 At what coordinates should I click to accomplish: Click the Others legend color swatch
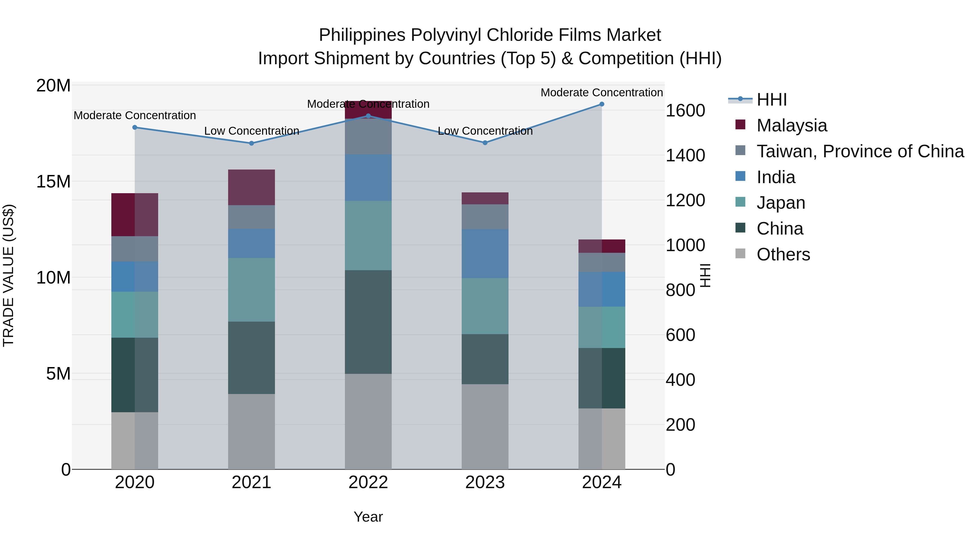coord(740,254)
